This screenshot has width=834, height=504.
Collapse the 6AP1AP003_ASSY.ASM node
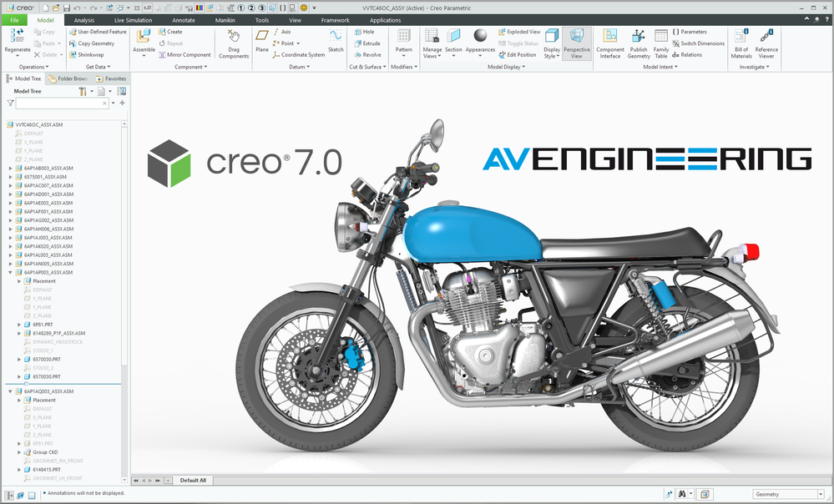point(10,272)
